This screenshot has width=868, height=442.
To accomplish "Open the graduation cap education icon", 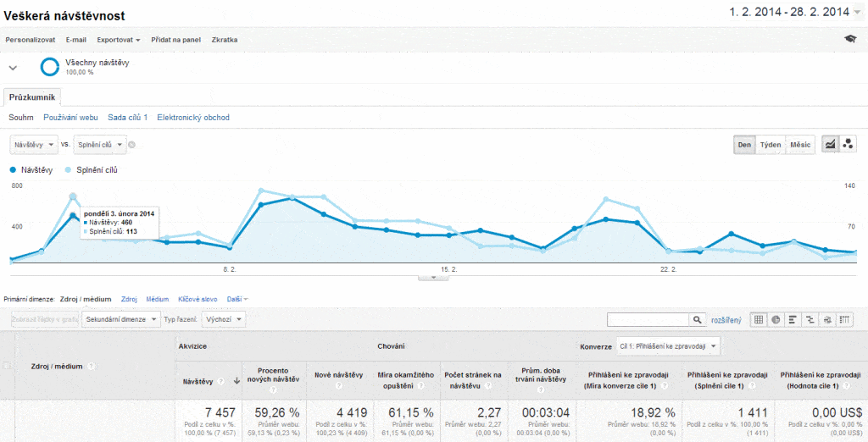I will (850, 39).
